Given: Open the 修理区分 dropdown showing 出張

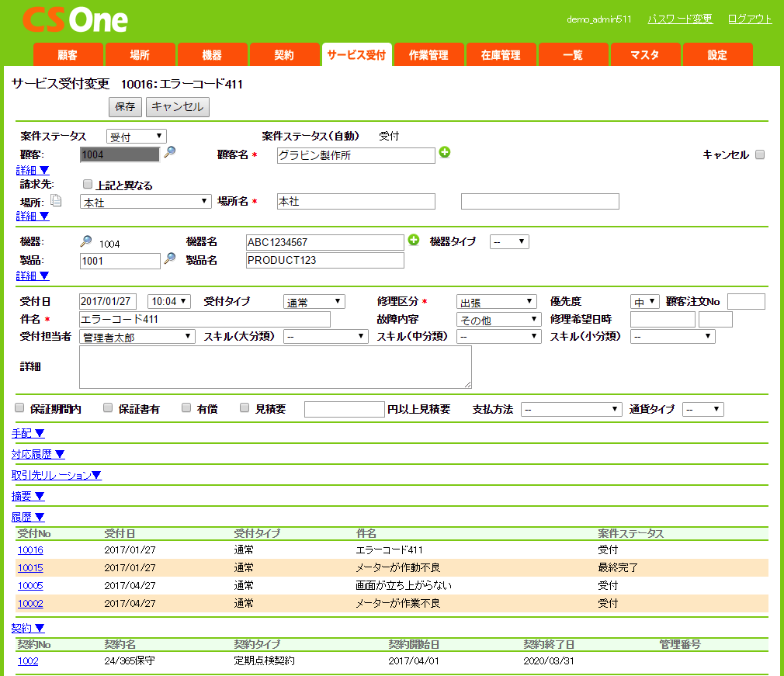Looking at the screenshot, I should click(496, 301).
